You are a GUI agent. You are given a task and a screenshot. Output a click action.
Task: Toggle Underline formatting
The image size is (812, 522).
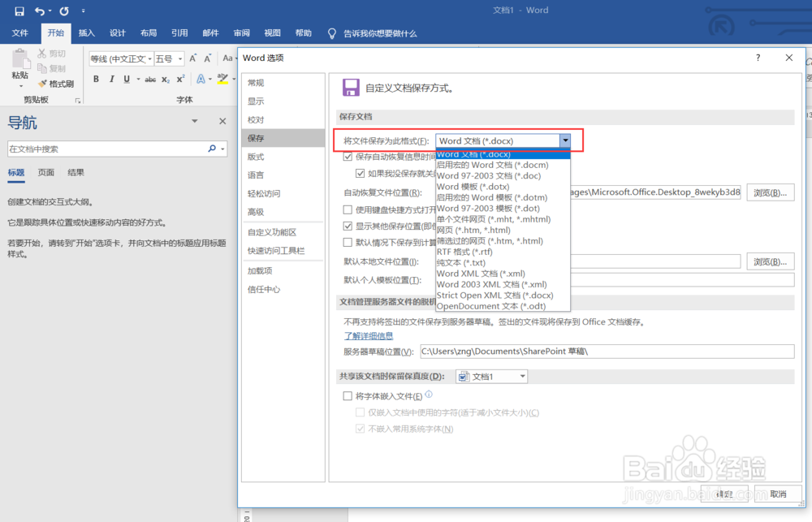coord(127,80)
